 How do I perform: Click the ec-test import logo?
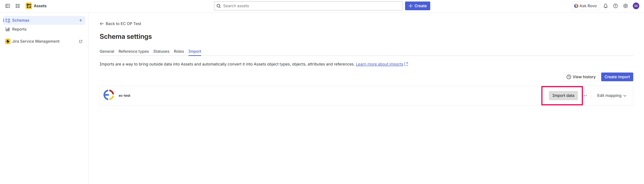click(x=109, y=95)
